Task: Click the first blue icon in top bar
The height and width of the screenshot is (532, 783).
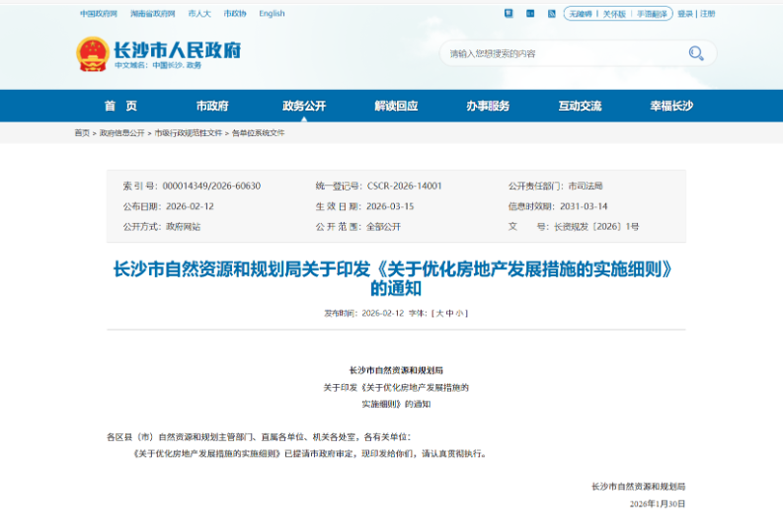Action: [509, 14]
